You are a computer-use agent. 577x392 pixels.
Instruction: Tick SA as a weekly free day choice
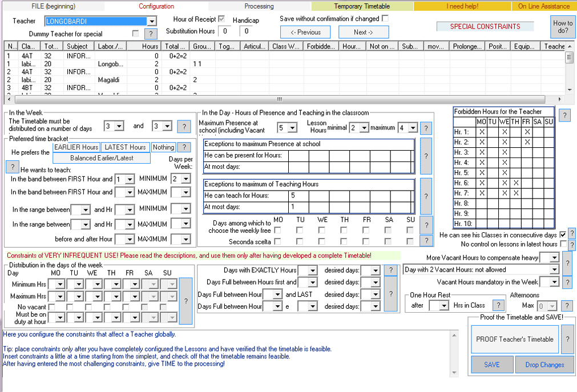(388, 230)
